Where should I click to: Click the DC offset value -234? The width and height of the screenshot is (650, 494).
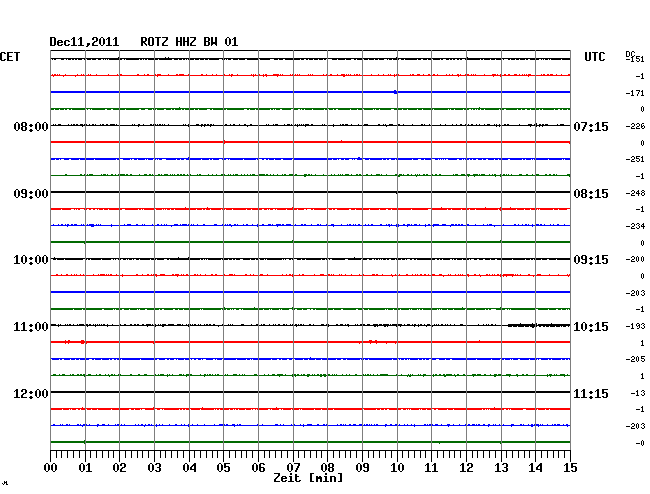point(635,226)
